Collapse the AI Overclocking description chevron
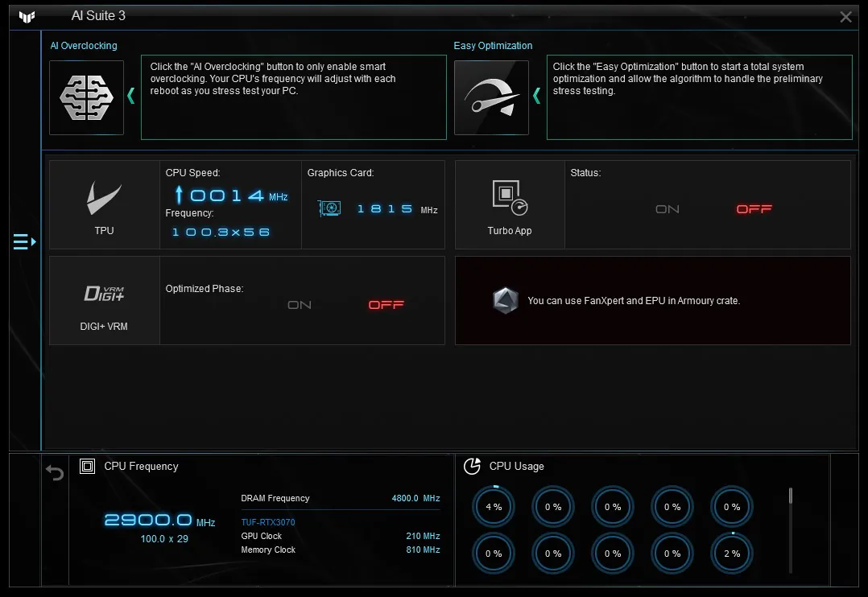The height and width of the screenshot is (597, 868). point(131,96)
